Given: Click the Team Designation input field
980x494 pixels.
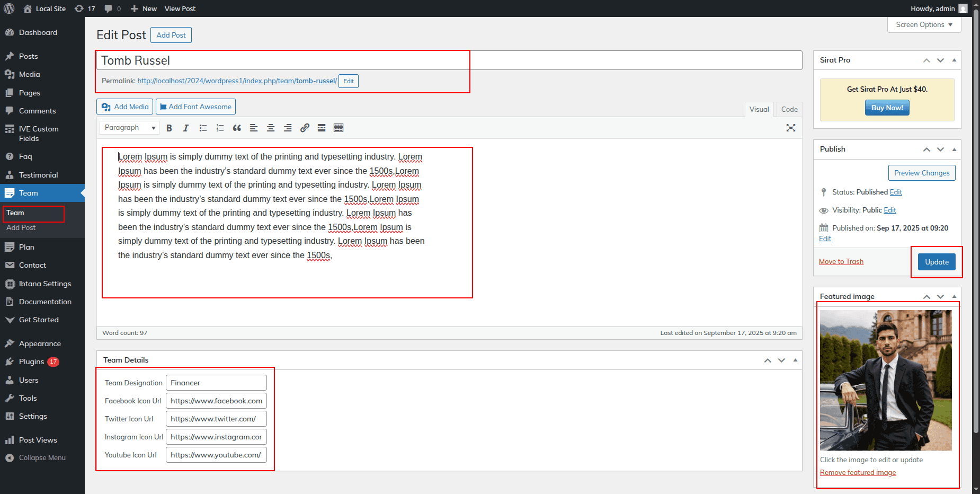Looking at the screenshot, I should click(x=216, y=383).
